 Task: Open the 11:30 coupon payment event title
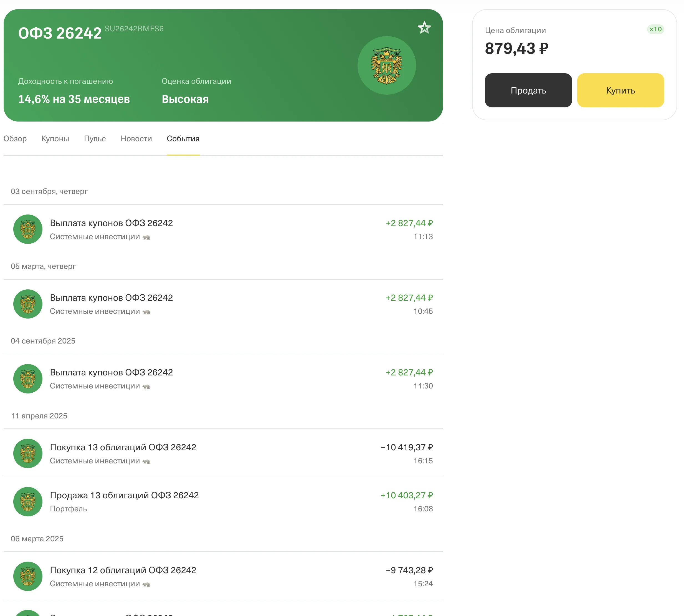click(x=111, y=372)
